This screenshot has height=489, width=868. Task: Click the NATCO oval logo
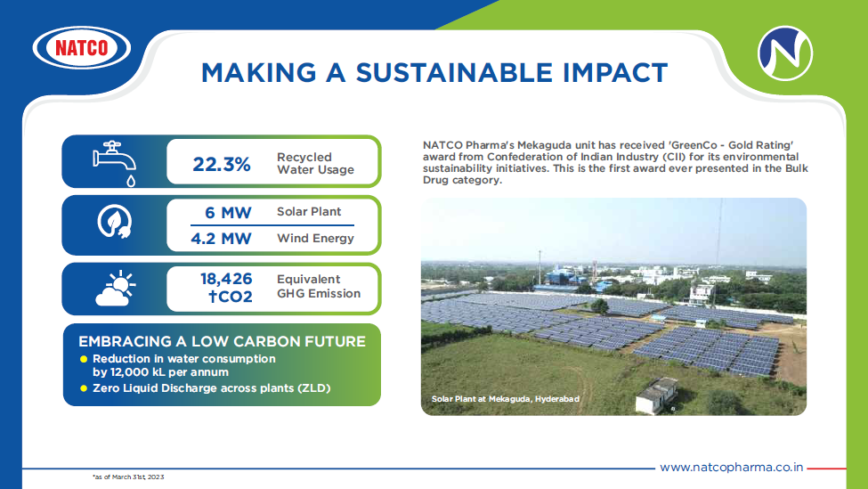(82, 47)
